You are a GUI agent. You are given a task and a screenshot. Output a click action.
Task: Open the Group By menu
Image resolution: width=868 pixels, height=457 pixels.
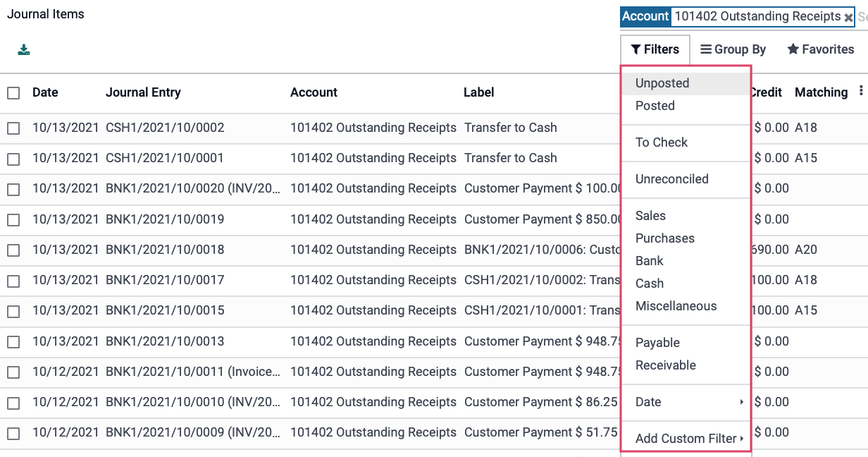click(733, 49)
